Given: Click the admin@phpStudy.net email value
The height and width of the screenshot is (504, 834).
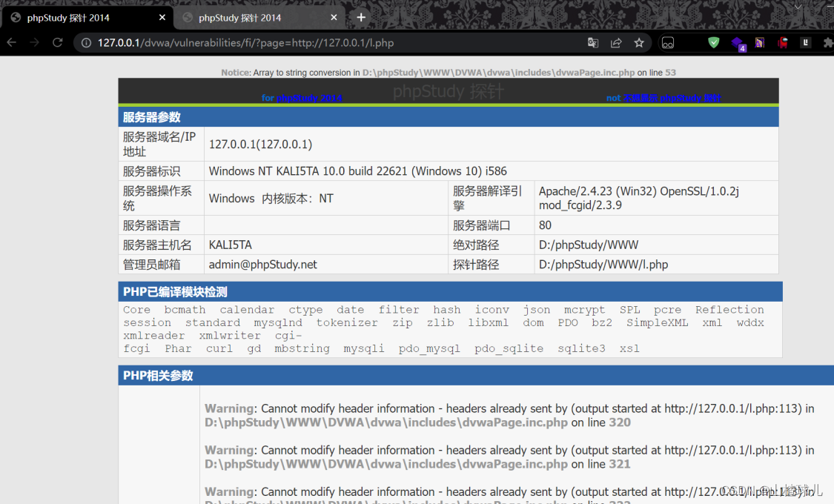Looking at the screenshot, I should 262,265.
